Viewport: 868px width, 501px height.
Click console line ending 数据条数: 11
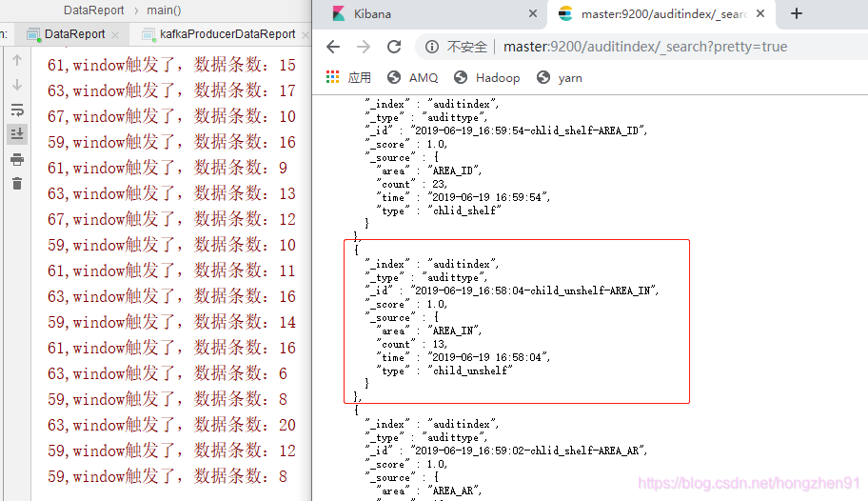[x=171, y=271]
